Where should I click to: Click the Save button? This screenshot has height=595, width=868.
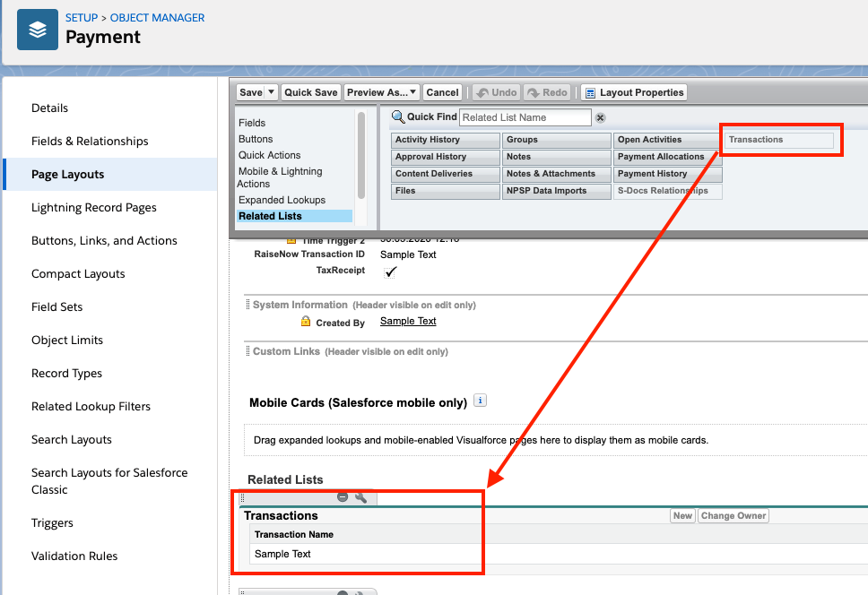(x=251, y=92)
